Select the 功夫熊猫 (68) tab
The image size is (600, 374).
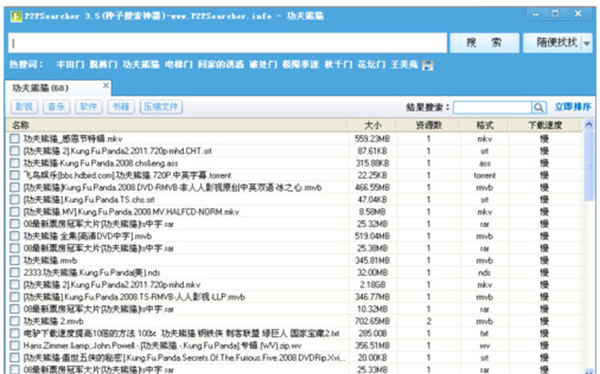tap(57, 88)
